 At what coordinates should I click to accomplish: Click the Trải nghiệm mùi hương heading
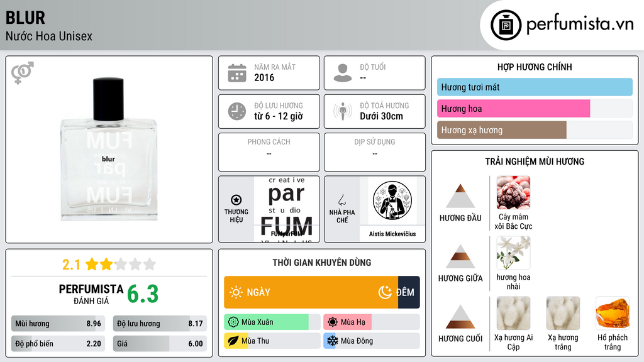[x=535, y=162]
